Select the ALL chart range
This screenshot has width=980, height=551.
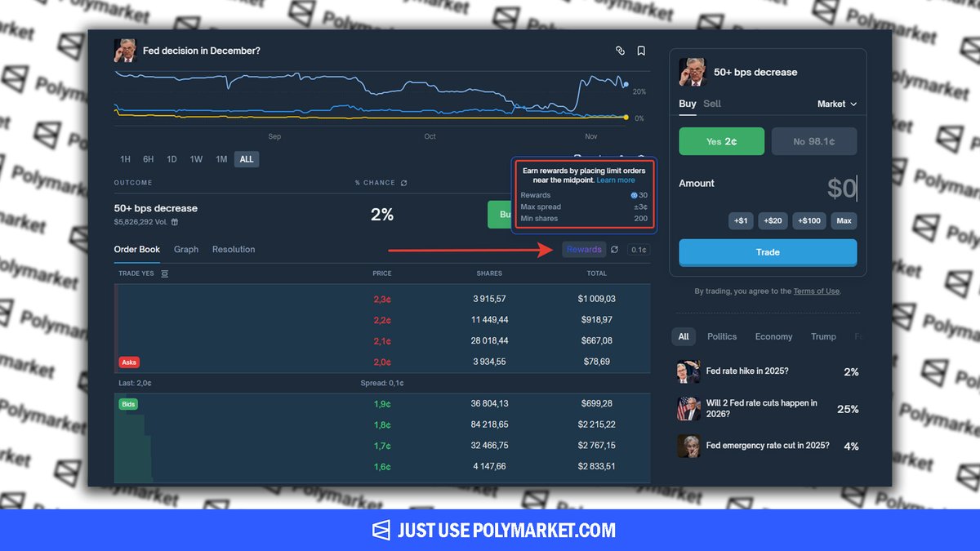click(x=247, y=159)
